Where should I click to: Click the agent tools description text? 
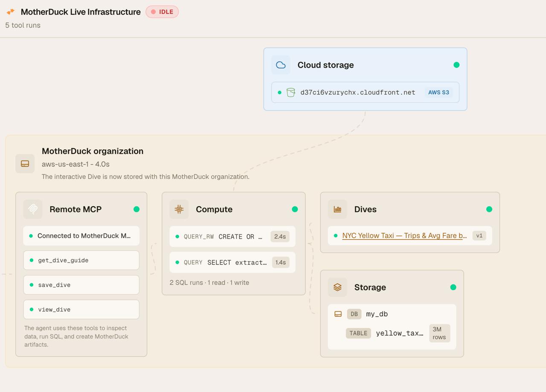click(76, 336)
